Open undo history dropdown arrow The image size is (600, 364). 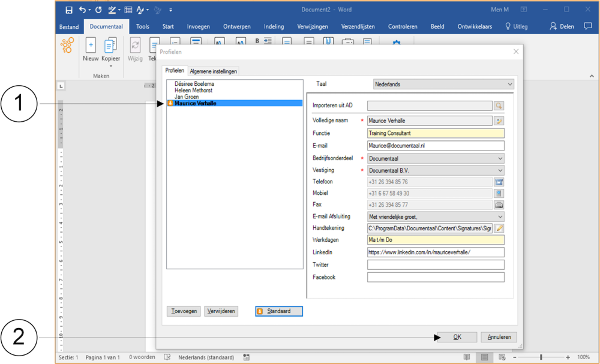point(89,10)
